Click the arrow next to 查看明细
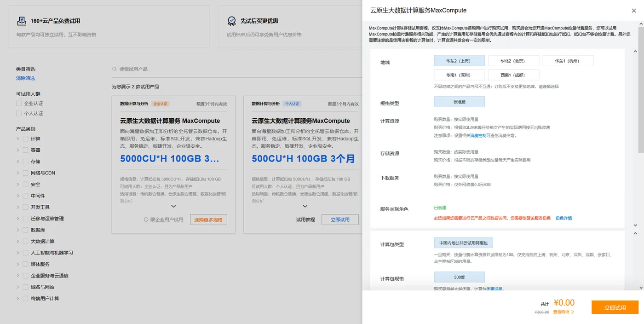This screenshot has height=324, width=644. click(x=572, y=312)
